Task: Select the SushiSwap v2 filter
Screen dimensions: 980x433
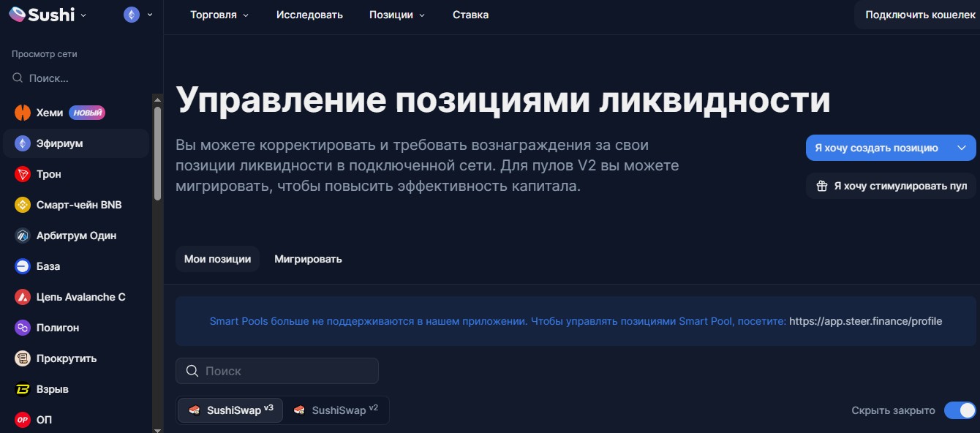Action: pos(336,410)
